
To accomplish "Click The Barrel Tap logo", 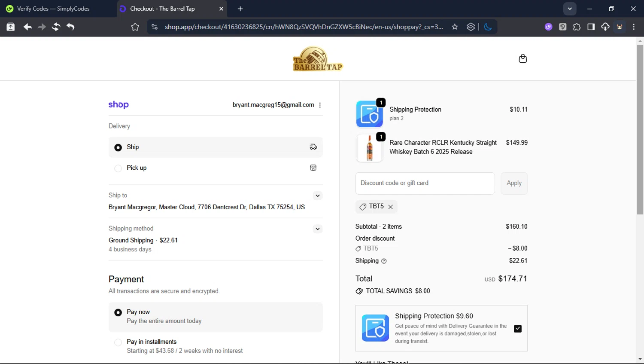I will [x=318, y=59].
